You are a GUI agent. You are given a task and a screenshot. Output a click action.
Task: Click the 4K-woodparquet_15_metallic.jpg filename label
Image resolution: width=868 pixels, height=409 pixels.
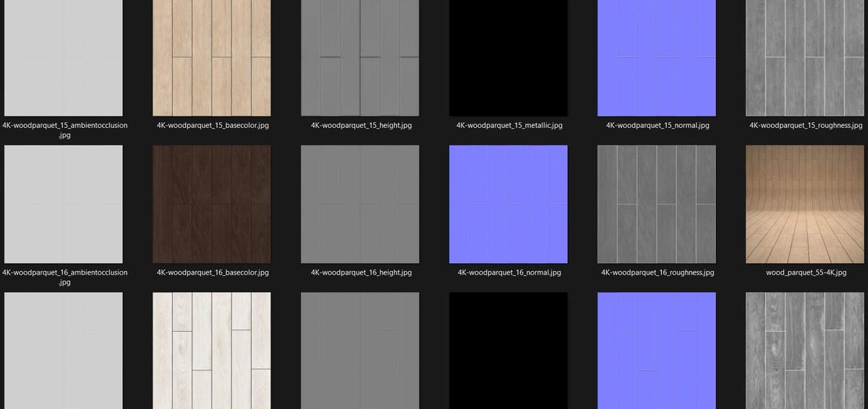click(509, 126)
